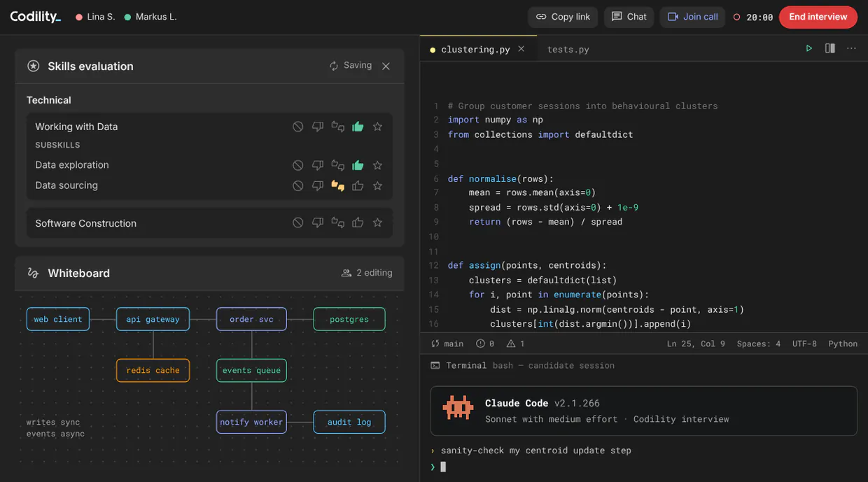This screenshot has height=482, width=868.
Task: Click line number 12 in the gutter
Action: click(433, 265)
